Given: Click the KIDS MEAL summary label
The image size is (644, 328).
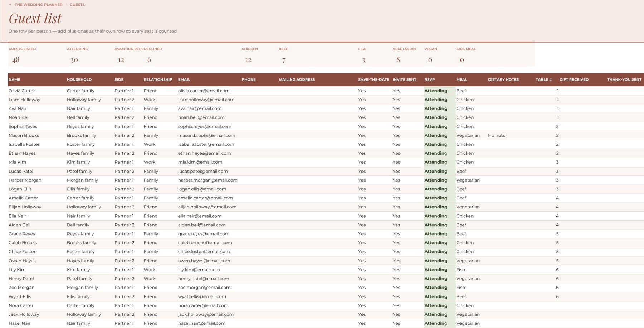Looking at the screenshot, I should click(x=466, y=49).
